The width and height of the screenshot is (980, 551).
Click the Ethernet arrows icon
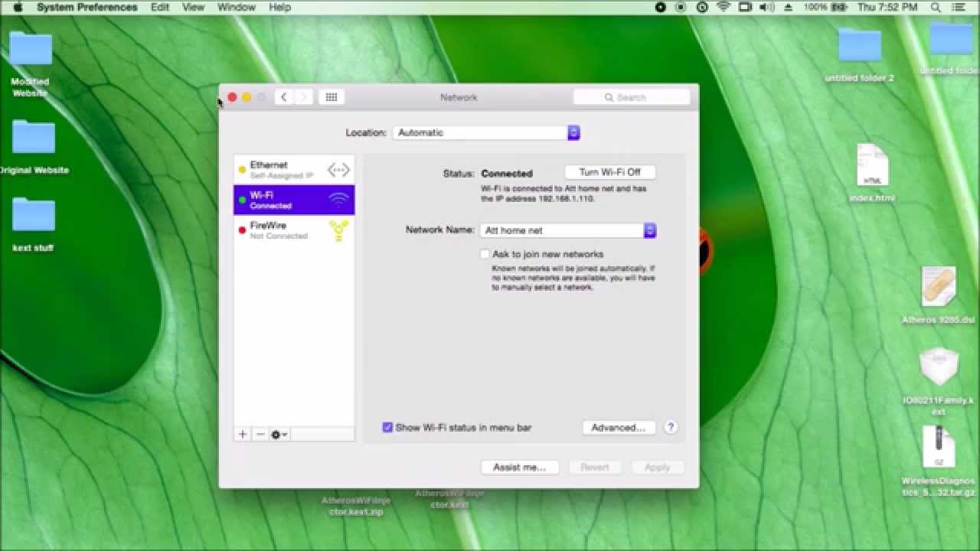338,170
